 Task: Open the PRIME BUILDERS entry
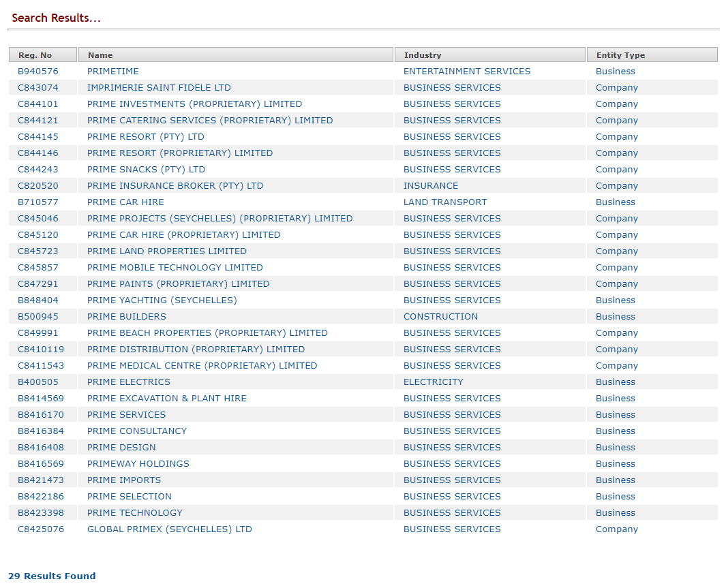tap(126, 316)
